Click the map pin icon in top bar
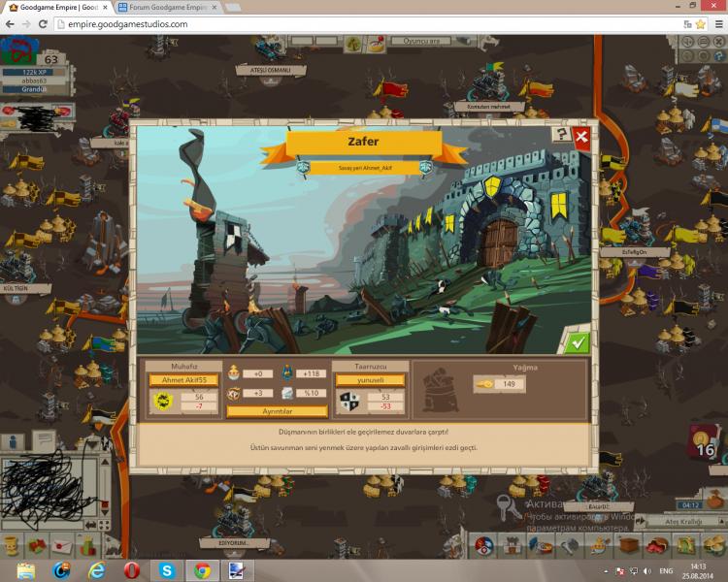This screenshot has height=582, width=728. pyautogui.click(x=377, y=44)
